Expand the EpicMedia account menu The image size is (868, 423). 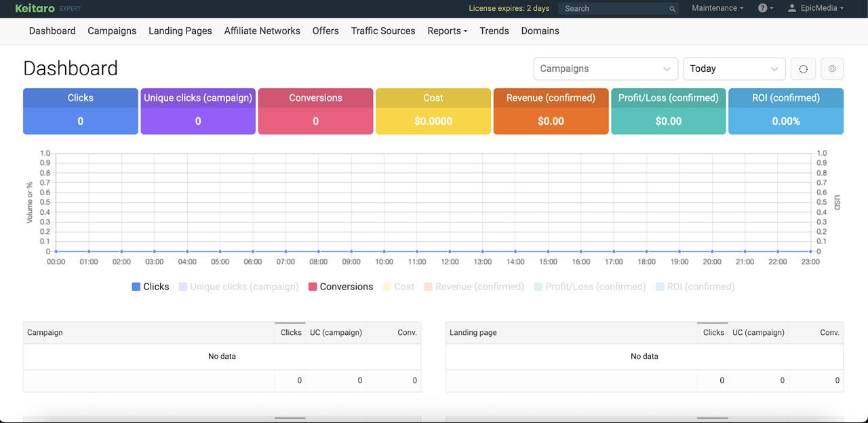pos(816,8)
